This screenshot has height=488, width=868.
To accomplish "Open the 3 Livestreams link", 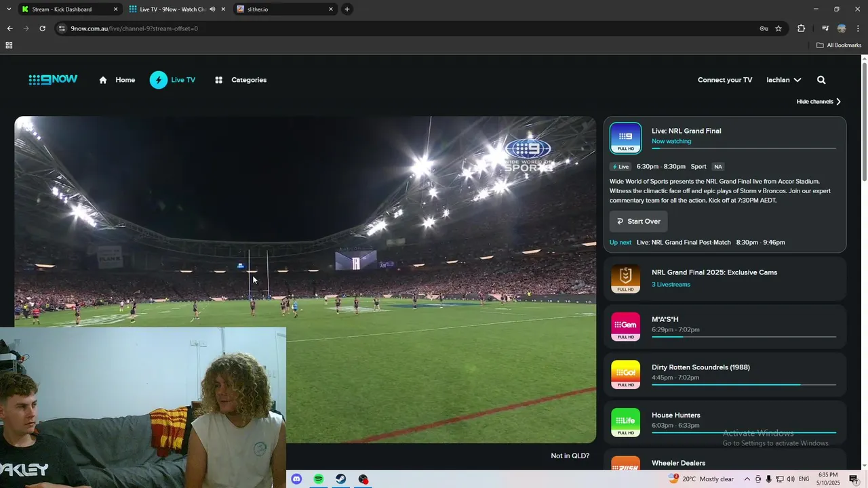I will coord(671,285).
